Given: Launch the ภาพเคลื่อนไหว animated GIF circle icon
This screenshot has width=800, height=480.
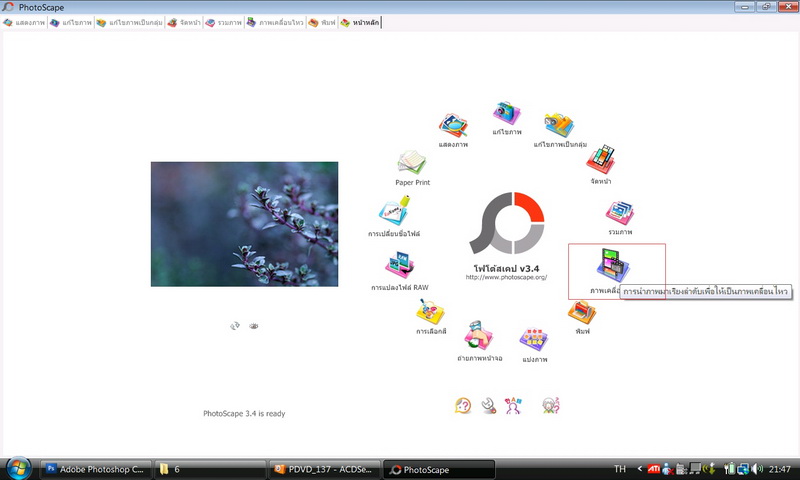Looking at the screenshot, I should [613, 265].
